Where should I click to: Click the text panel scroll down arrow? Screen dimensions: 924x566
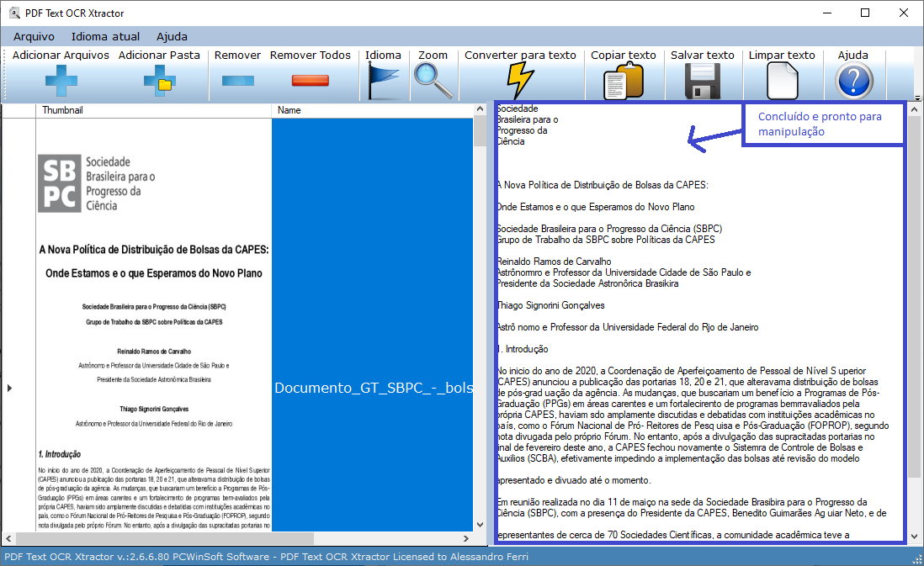(x=914, y=537)
